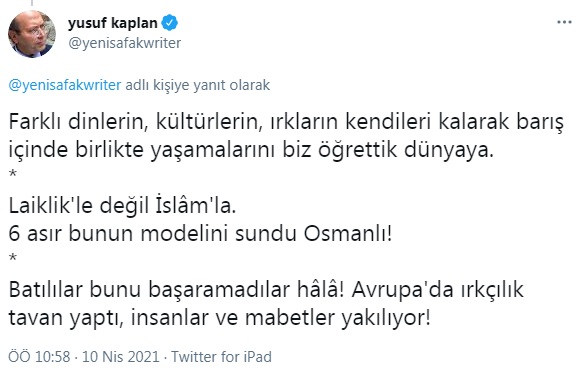
Task: Open the 'Twitter for iPad' source link
Action: click(x=221, y=357)
